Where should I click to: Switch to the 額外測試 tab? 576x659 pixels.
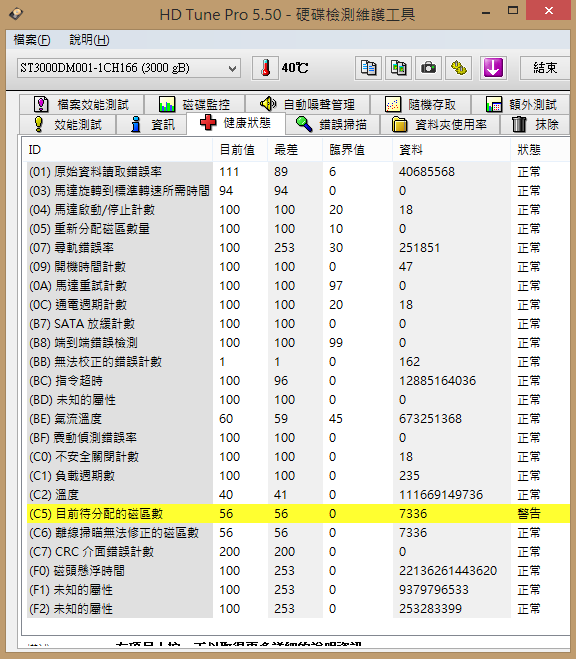click(521, 104)
